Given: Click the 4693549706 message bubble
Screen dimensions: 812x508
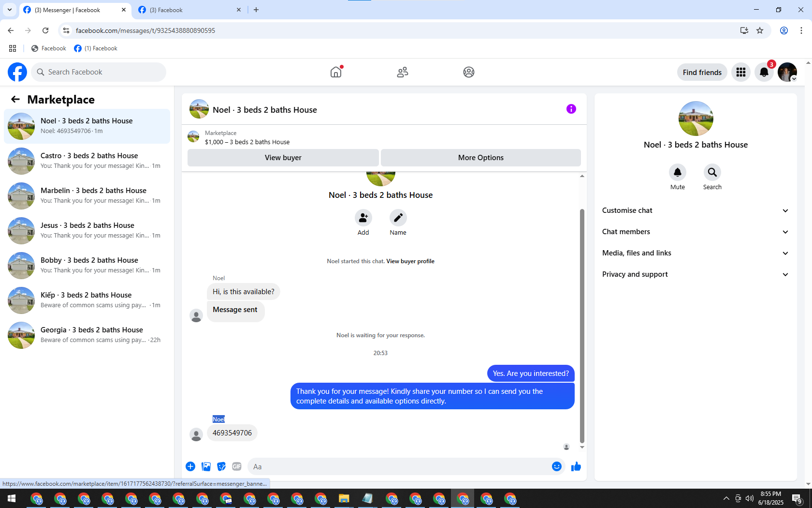Looking at the screenshot, I should [x=232, y=433].
